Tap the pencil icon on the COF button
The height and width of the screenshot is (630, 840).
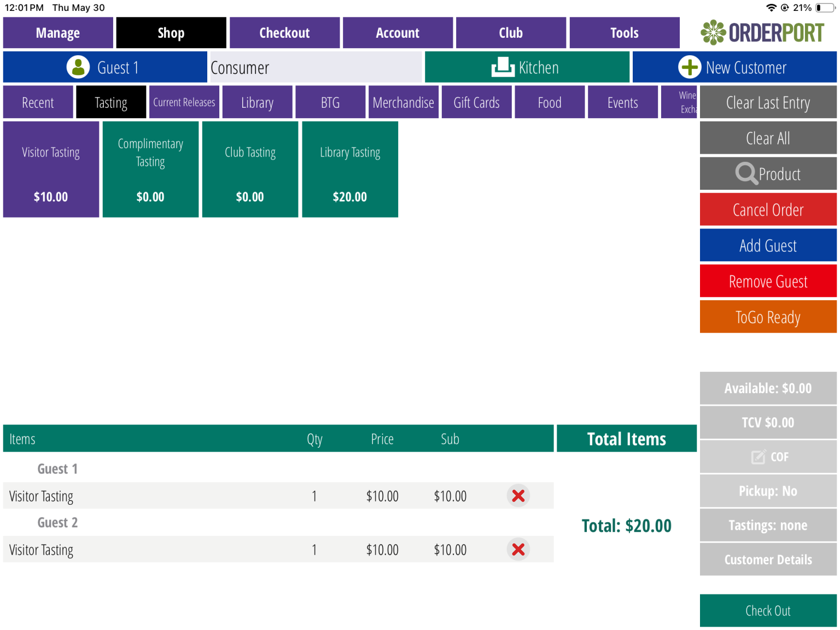coord(757,457)
